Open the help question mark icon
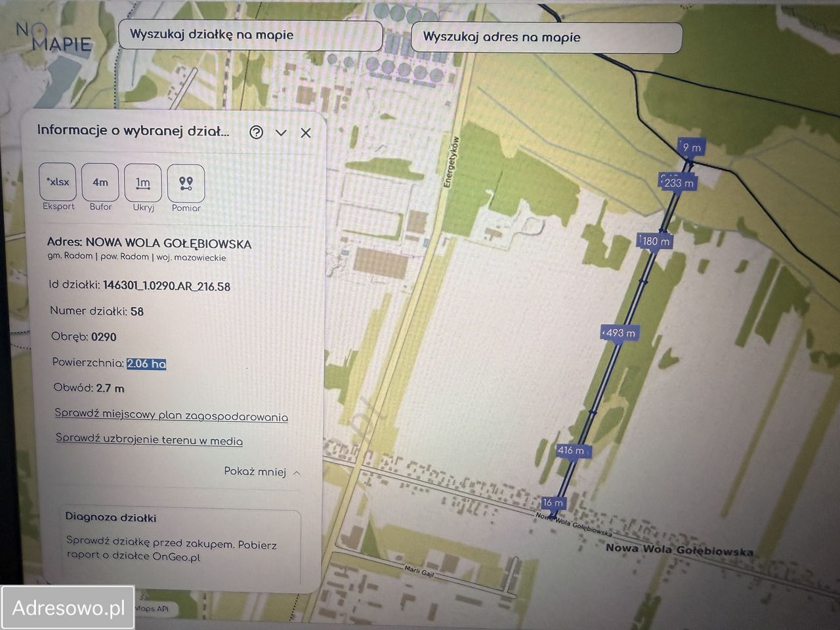This screenshot has width=840, height=630. (257, 133)
